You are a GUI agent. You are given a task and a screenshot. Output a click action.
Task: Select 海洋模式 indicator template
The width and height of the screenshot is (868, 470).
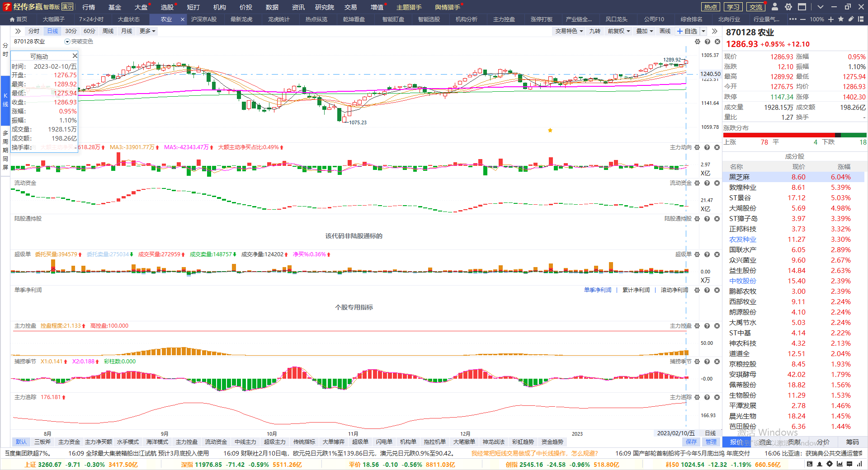[x=157, y=442]
